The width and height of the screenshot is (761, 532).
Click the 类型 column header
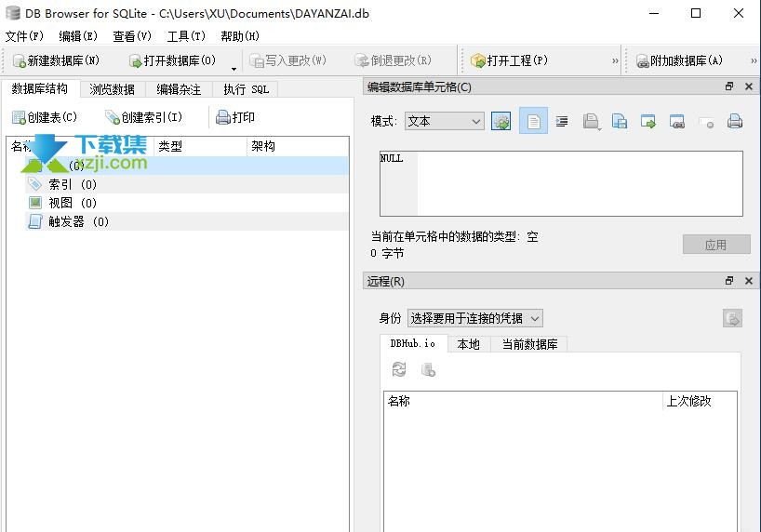click(200, 146)
